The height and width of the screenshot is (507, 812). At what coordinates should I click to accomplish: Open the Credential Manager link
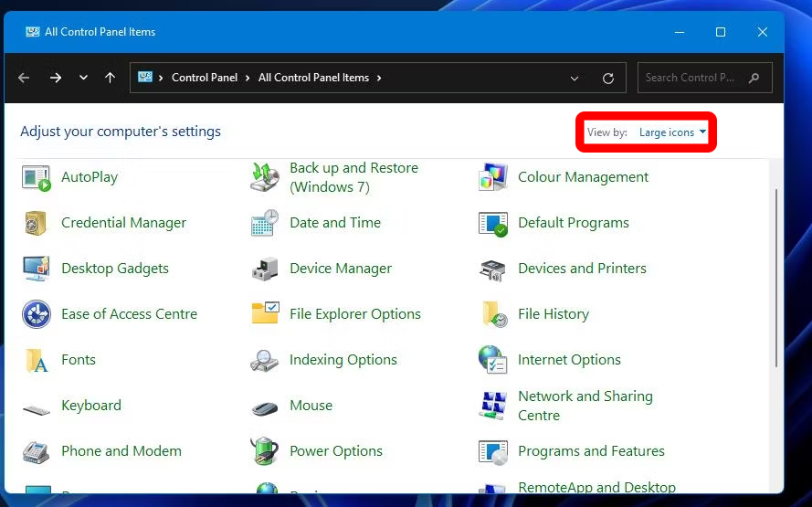click(124, 223)
